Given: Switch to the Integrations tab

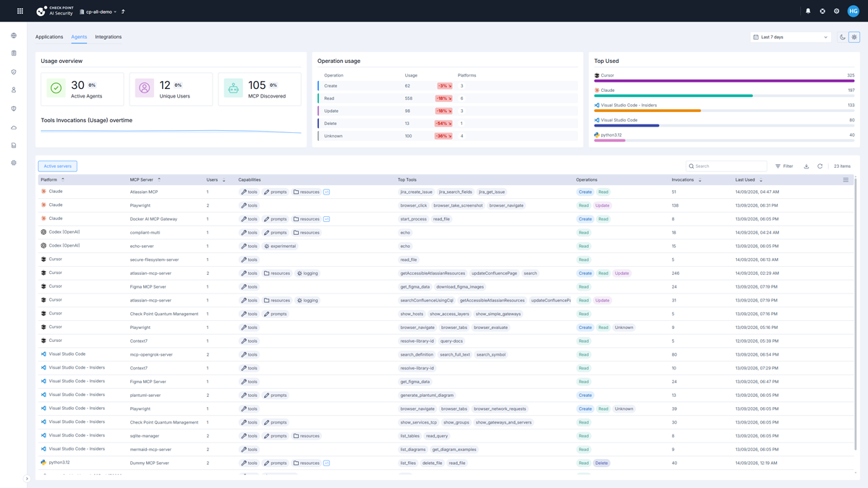Looking at the screenshot, I should coord(109,37).
